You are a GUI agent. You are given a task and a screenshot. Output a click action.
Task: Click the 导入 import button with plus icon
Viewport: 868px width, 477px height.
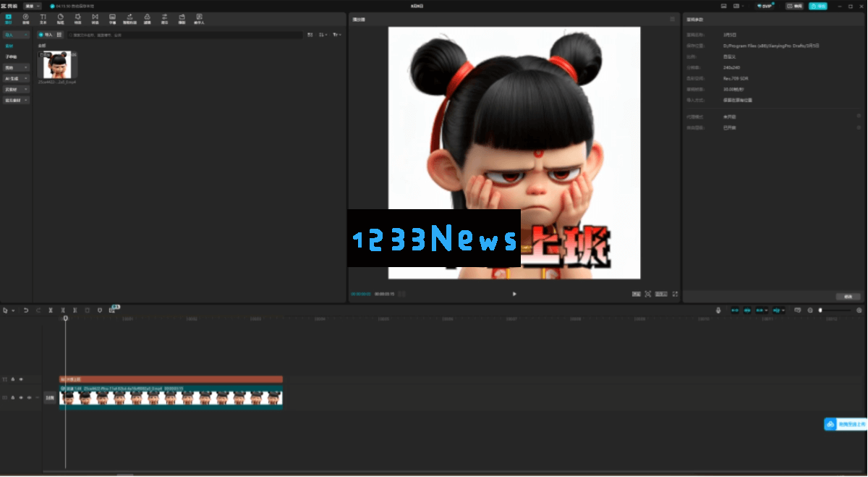46,35
